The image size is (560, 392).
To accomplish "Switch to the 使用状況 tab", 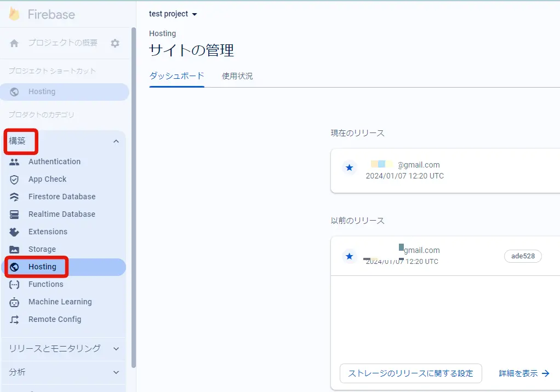I will [x=237, y=76].
